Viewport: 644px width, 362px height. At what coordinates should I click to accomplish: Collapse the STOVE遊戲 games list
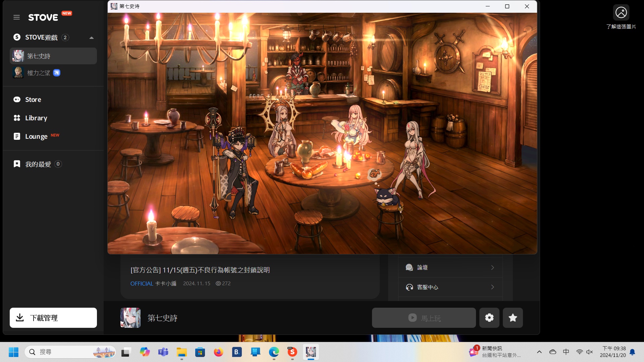coord(91,38)
